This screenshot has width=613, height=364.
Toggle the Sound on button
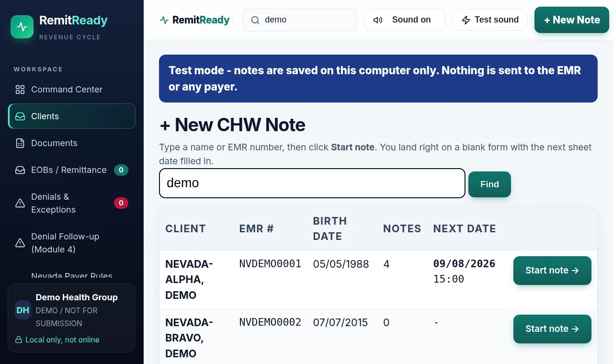point(405,20)
